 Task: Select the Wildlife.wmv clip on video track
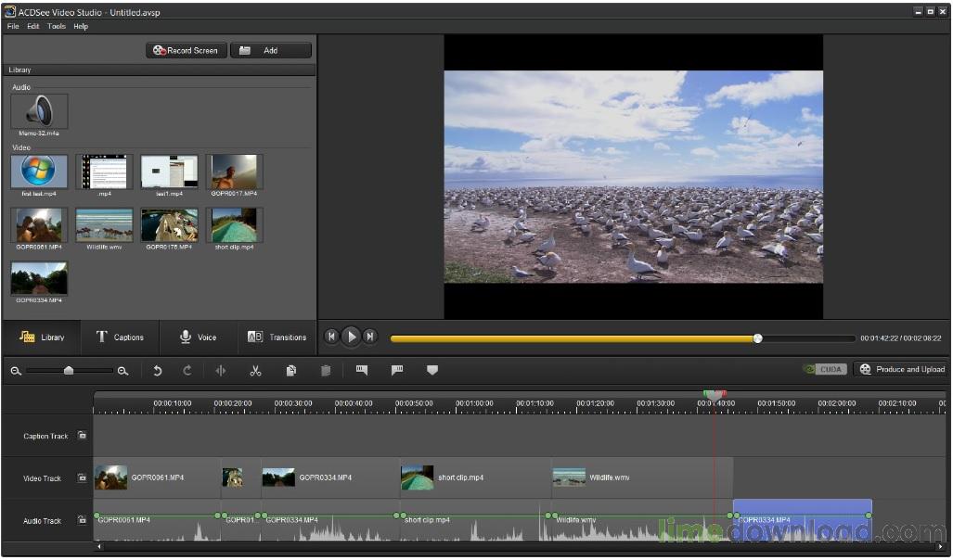[x=642, y=478]
